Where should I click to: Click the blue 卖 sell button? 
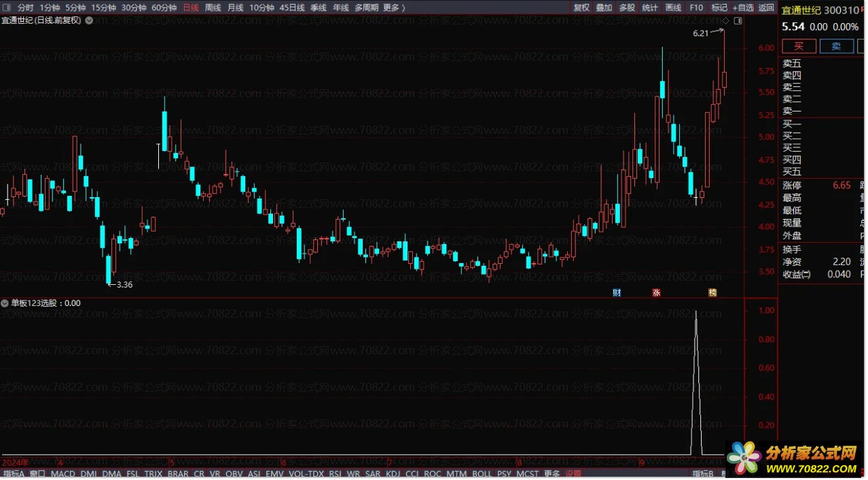point(837,46)
